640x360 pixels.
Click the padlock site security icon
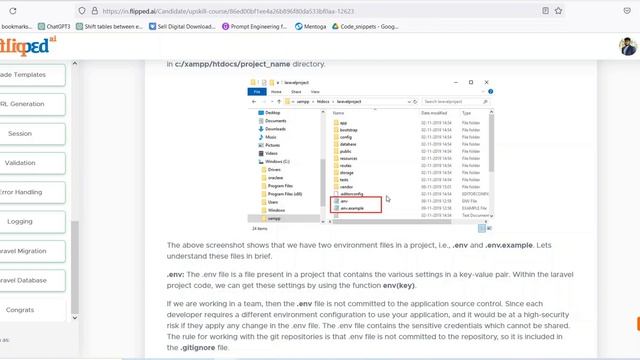95,11
